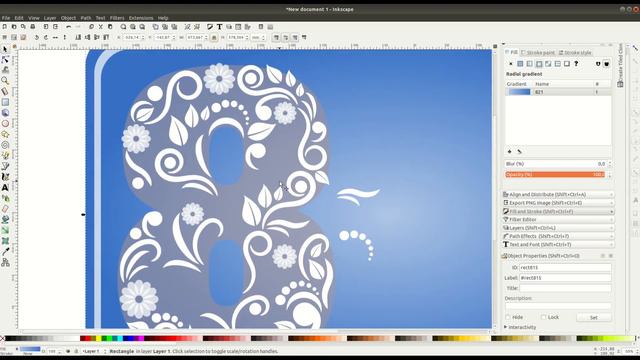
Task: Select the Rectangle drawing tool
Action: [5, 102]
